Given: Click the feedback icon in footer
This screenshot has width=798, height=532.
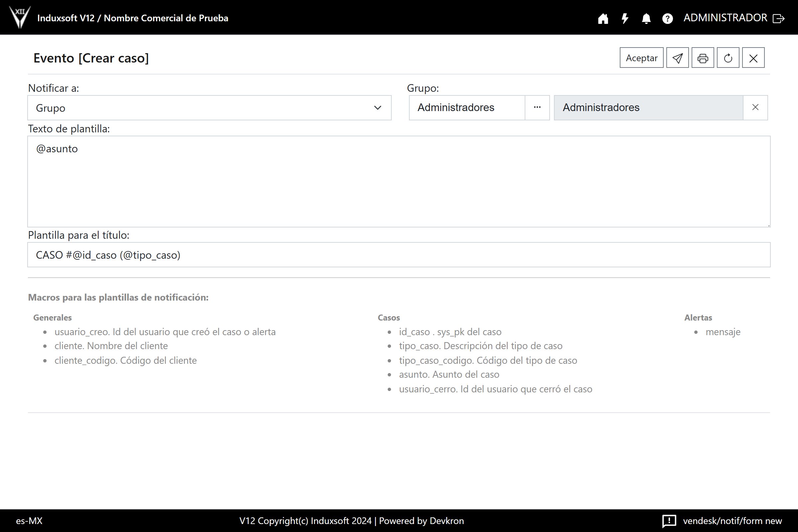Looking at the screenshot, I should pos(669,520).
